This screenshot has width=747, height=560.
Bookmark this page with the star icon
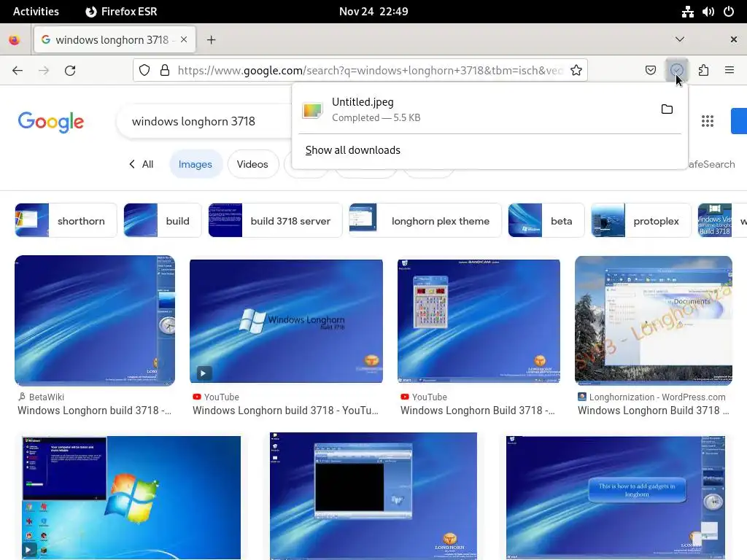click(x=576, y=71)
